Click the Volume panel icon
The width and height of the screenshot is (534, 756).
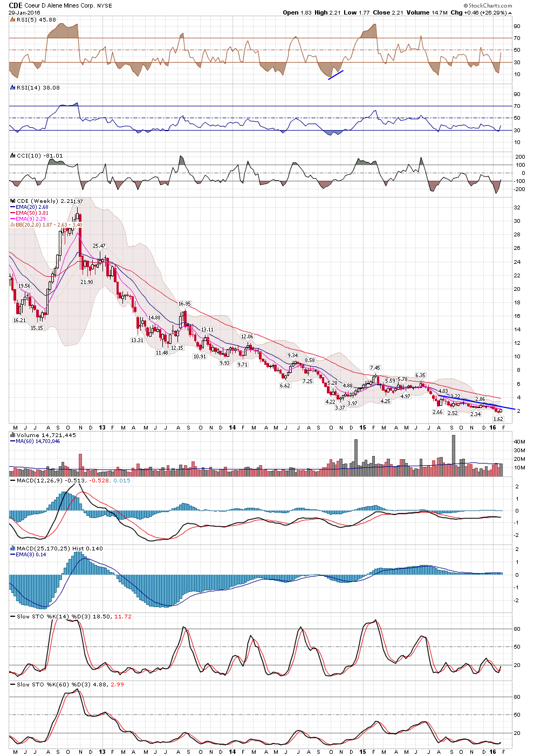[12, 435]
